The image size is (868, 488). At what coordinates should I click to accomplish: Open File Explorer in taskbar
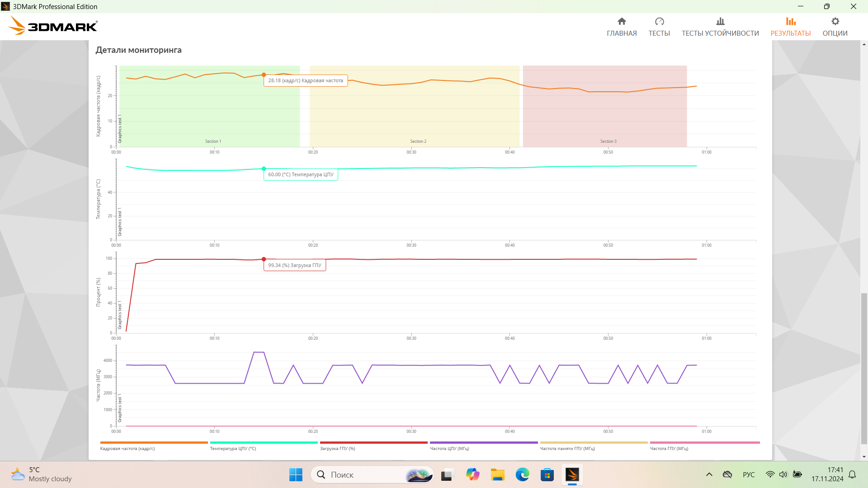click(497, 474)
